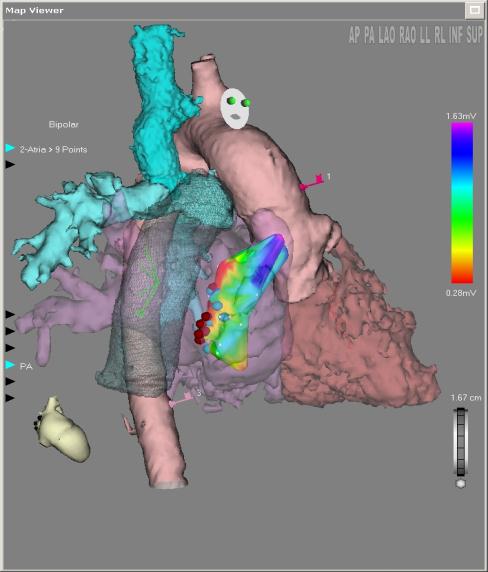Toggle black triangle directly under 2-Atria row
Screen dimensions: 488x572
tap(10, 165)
